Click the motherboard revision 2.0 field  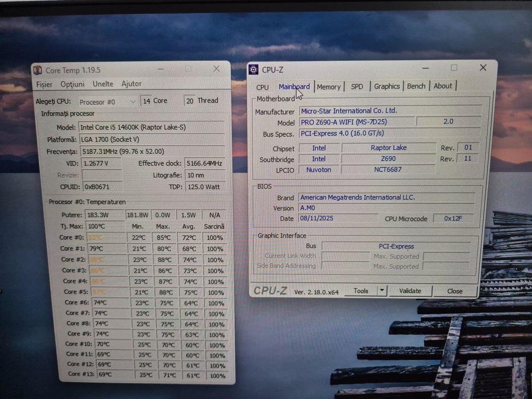(449, 121)
